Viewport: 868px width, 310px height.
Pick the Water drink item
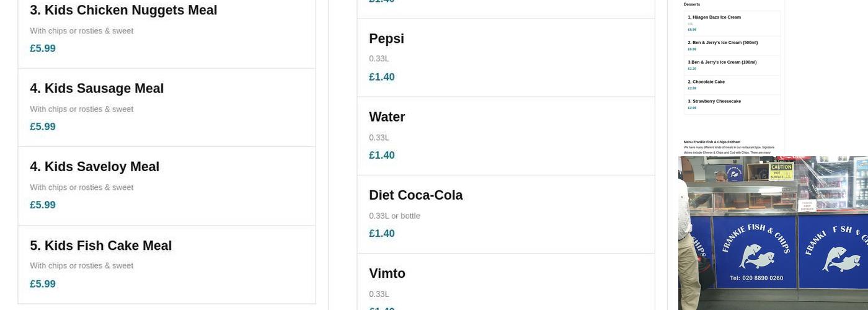[387, 117]
